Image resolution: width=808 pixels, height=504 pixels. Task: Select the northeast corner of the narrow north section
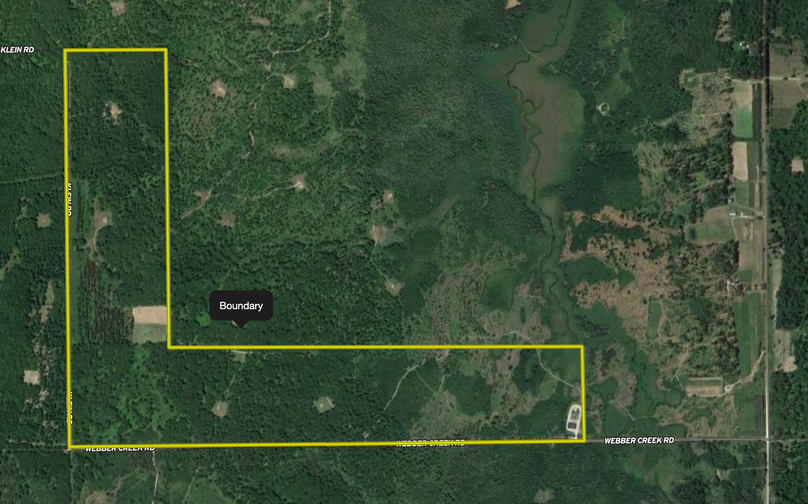coord(165,50)
